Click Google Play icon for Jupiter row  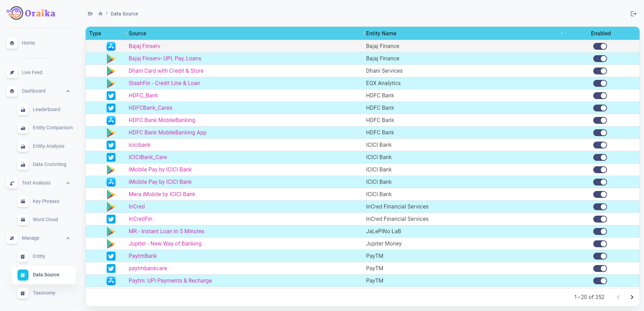point(111,244)
